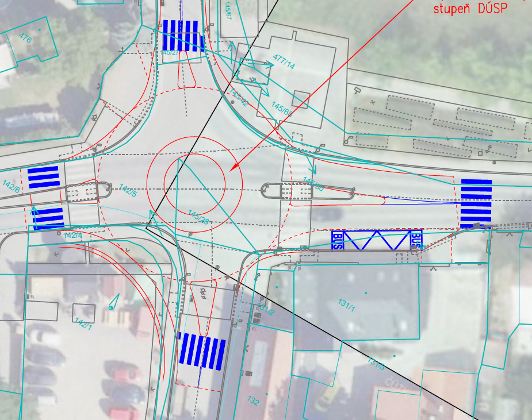Select parcel number 145/29 in roundabout
This screenshot has height=420, width=532.
(198, 217)
